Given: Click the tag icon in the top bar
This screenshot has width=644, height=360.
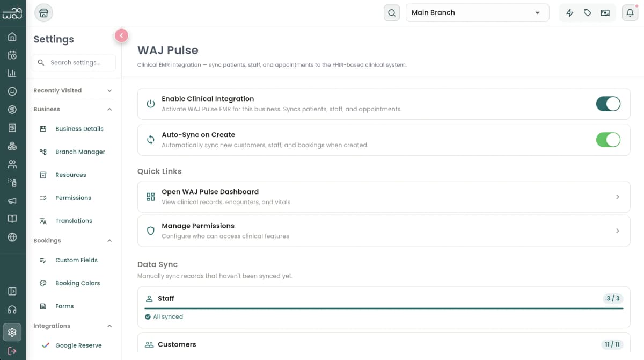Looking at the screenshot, I should (587, 12).
